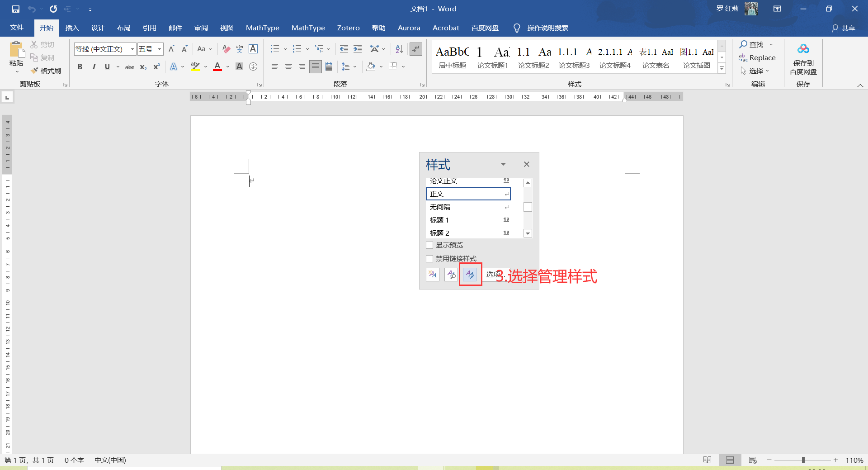Switch to the 插入 ribbon tab
Viewport: 868px width, 470px height.
pyautogui.click(x=72, y=28)
